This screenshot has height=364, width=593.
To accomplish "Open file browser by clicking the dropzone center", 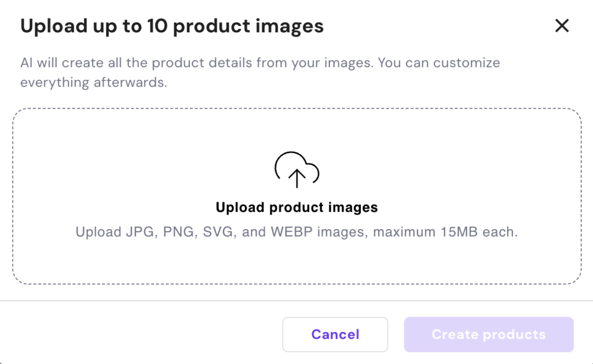I will click(296, 197).
